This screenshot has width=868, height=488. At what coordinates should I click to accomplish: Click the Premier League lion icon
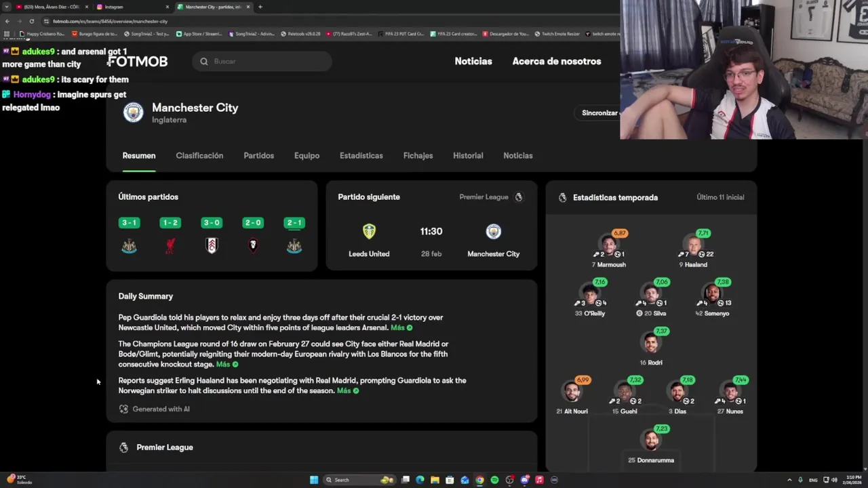[519, 197]
